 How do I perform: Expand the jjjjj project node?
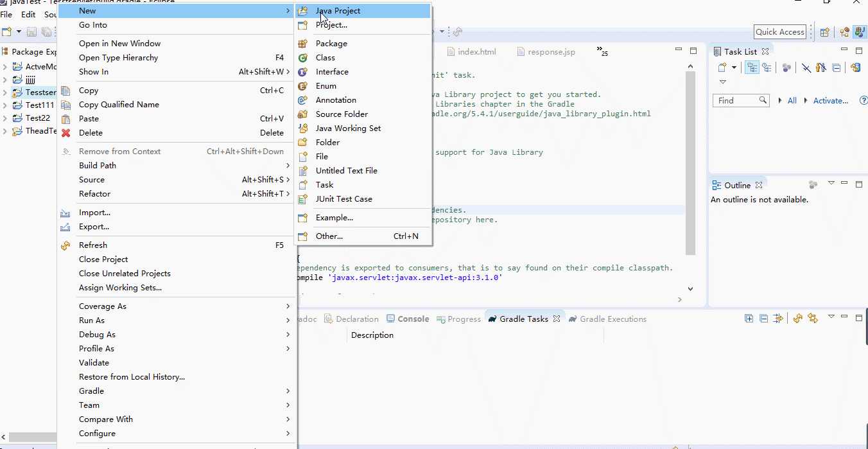click(x=5, y=80)
